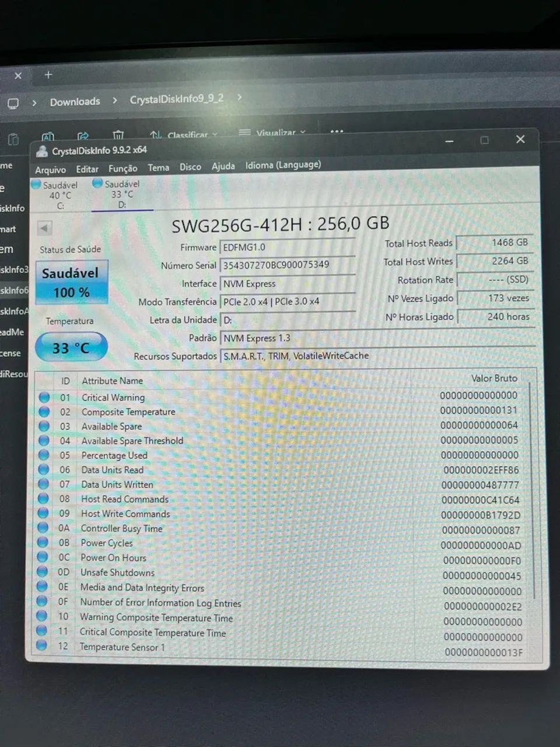
Task: Click the ID column header
Action: point(65,381)
